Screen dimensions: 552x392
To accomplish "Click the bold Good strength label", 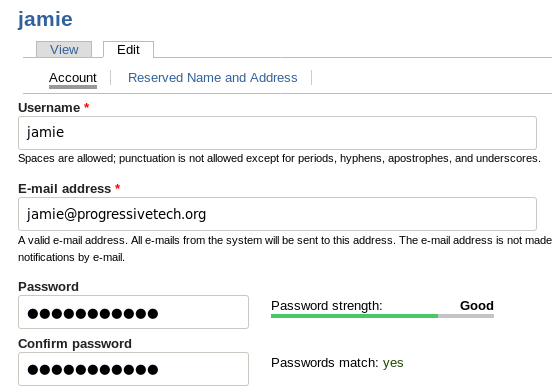I will pos(477,305).
